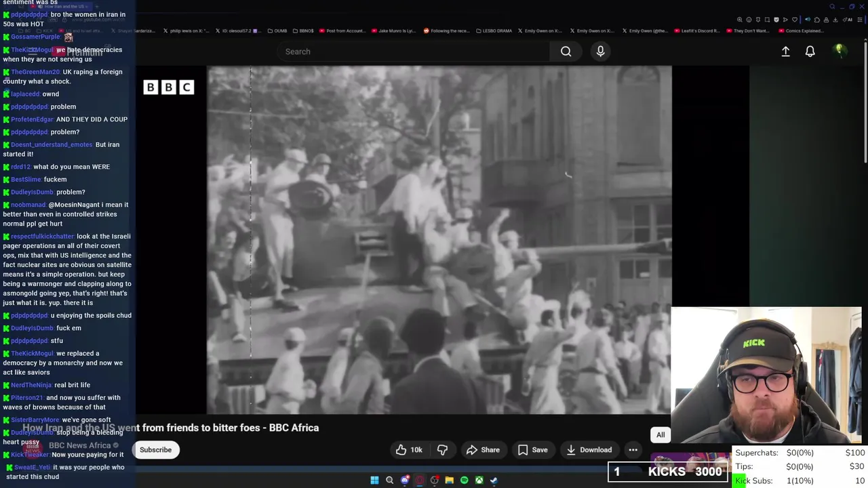Open OBS Studio from the taskbar
This screenshot has width=868, height=488.
point(435,480)
